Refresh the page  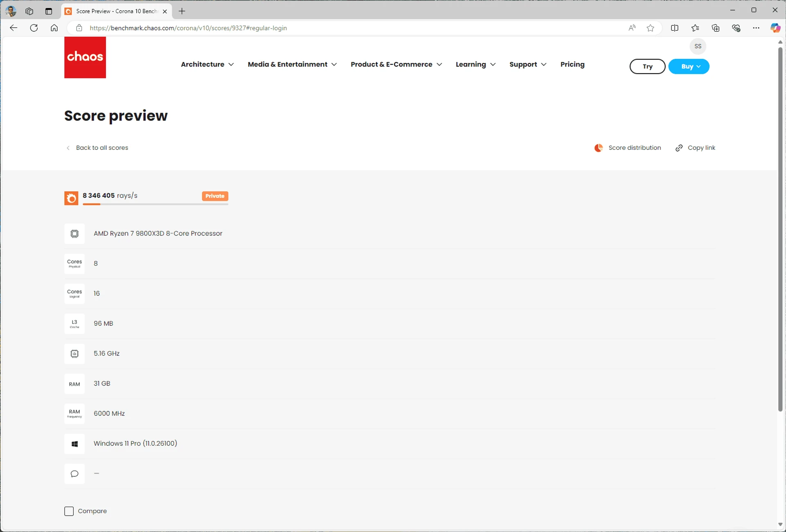point(34,28)
